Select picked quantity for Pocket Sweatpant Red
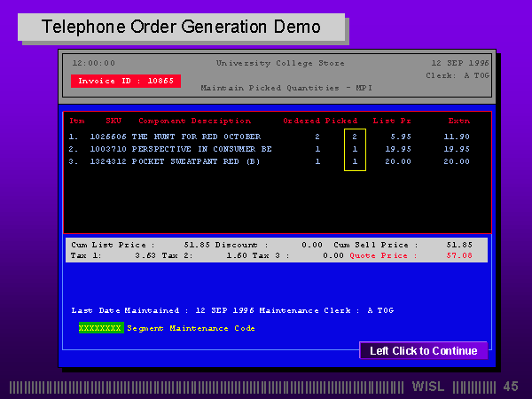This screenshot has height=399, width=532. coord(355,161)
